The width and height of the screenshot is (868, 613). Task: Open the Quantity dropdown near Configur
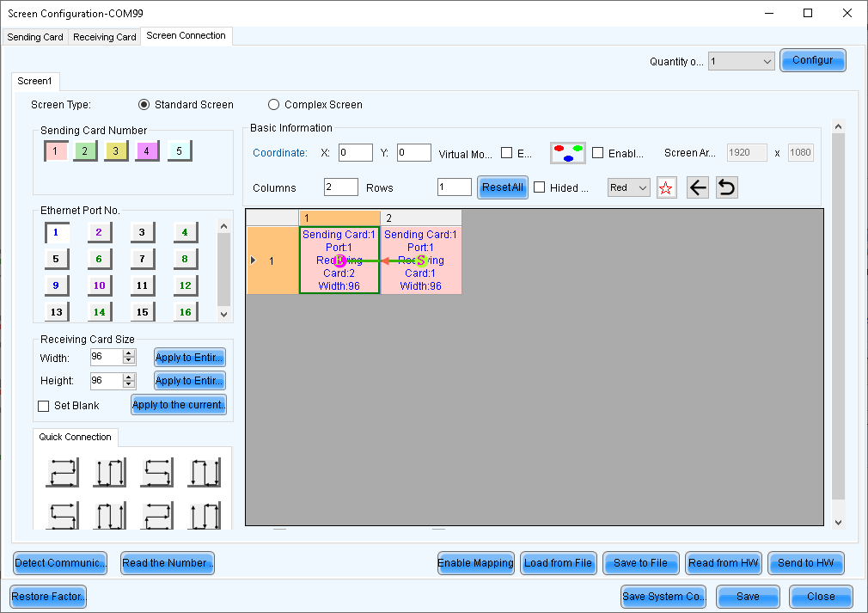coord(769,60)
